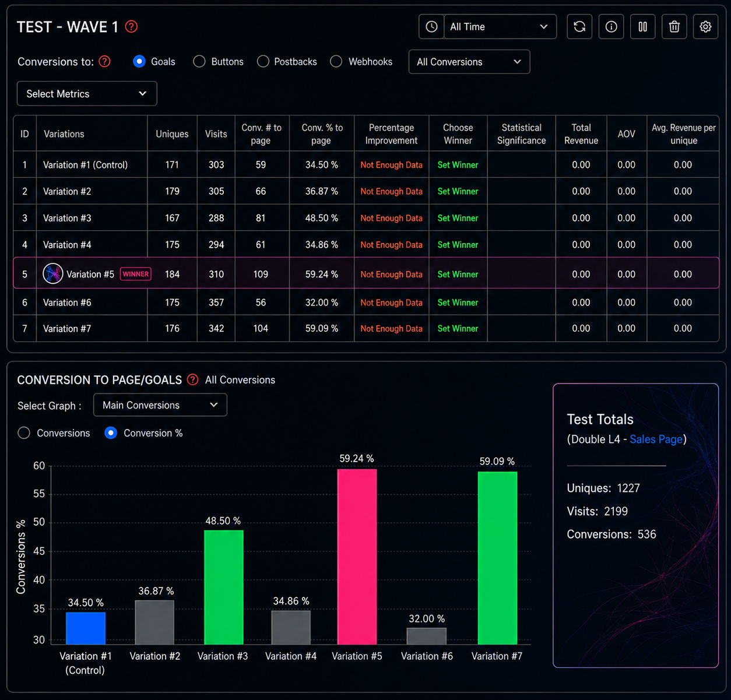The width and height of the screenshot is (731, 700).
Task: Open the All Conversions dropdown
Action: coord(469,62)
